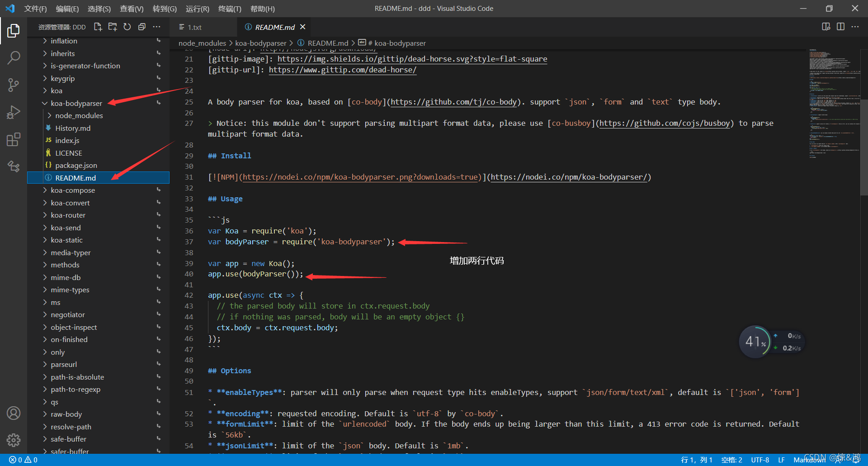The image size is (868, 466).
Task: Open LICENSE file in explorer
Action: [99, 153]
